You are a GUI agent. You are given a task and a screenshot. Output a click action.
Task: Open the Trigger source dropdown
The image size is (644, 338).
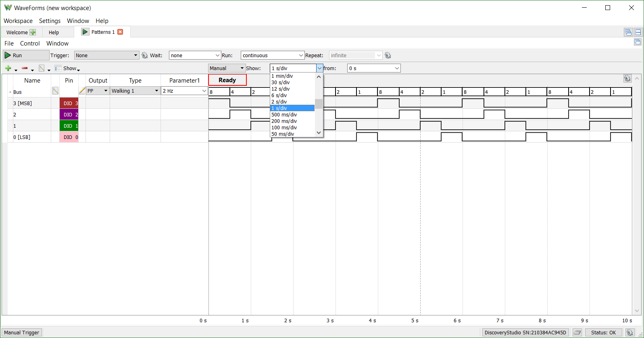point(107,55)
